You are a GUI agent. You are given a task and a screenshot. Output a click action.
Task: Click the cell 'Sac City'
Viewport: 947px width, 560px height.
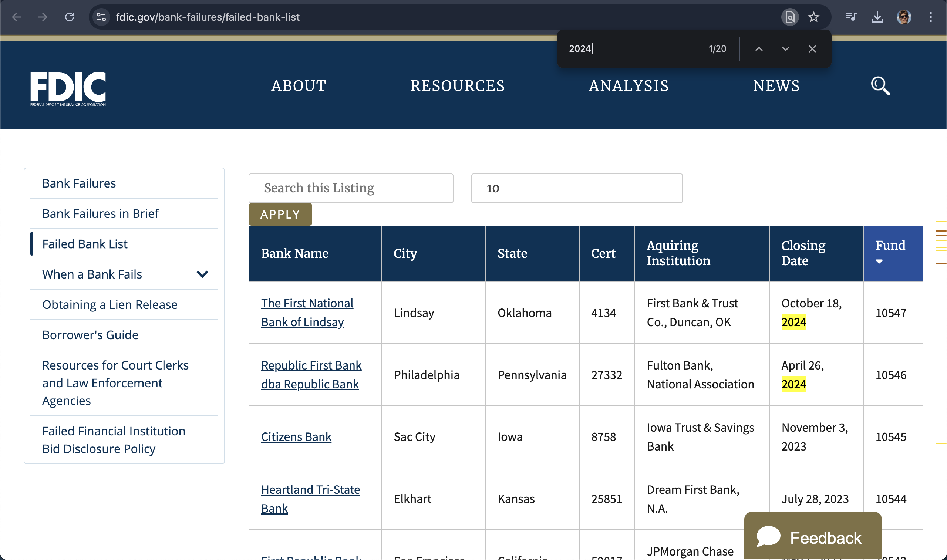point(414,436)
